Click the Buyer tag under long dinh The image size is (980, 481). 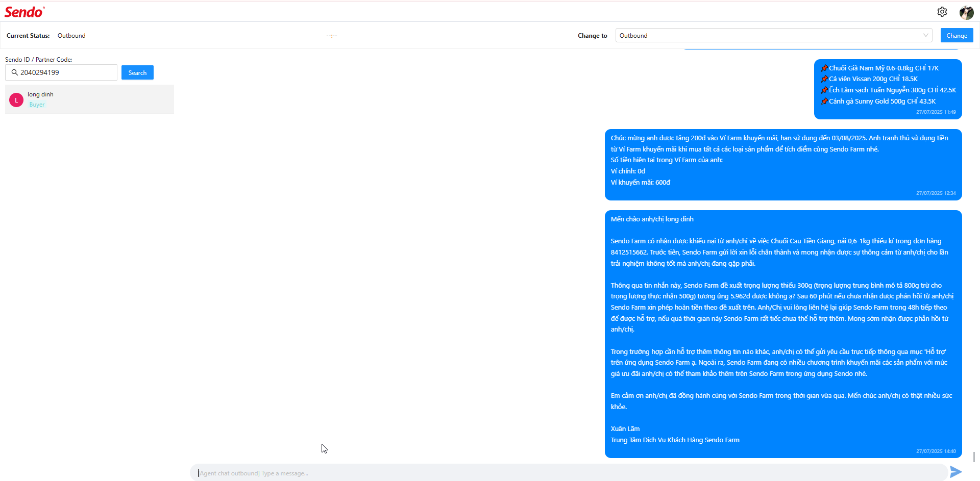pos(37,105)
